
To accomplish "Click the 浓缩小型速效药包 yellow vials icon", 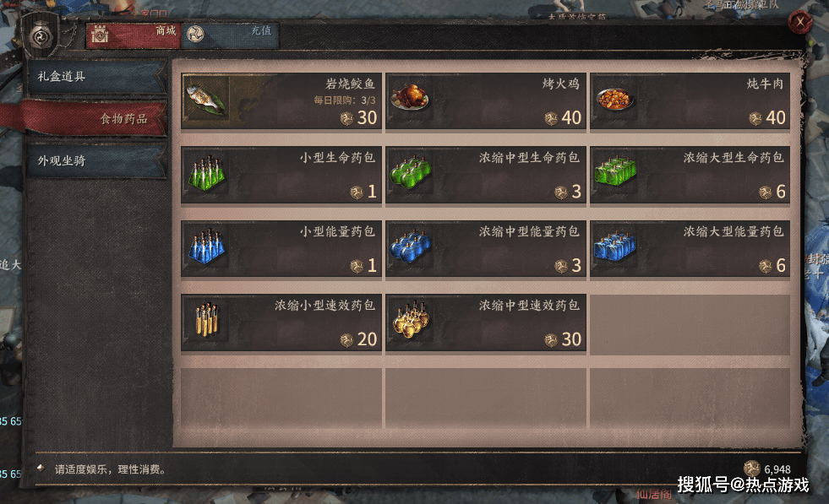I will [x=207, y=319].
